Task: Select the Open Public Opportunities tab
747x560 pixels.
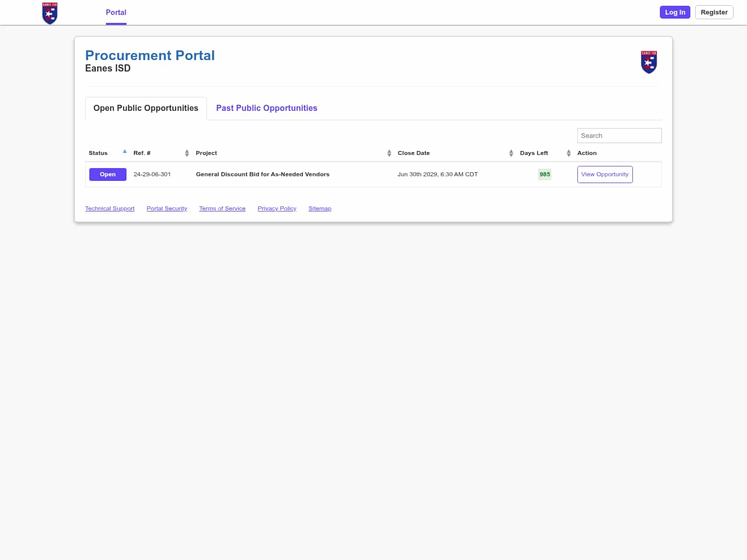Action: coord(146,108)
